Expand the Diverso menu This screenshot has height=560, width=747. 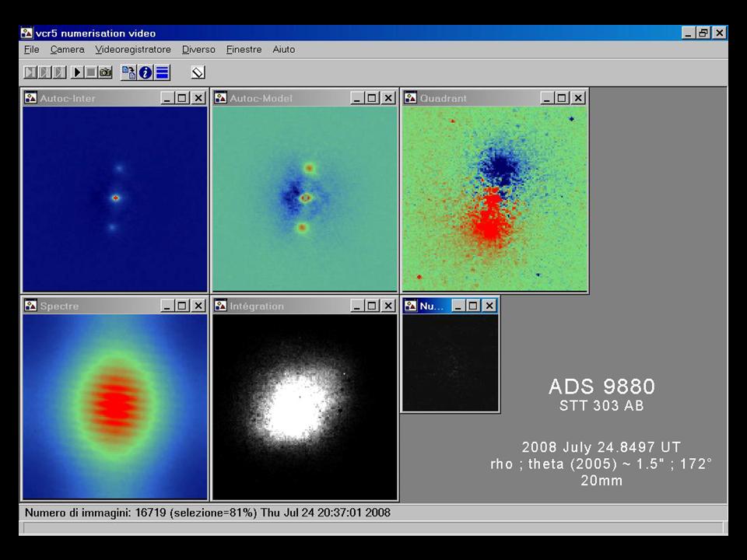[198, 49]
